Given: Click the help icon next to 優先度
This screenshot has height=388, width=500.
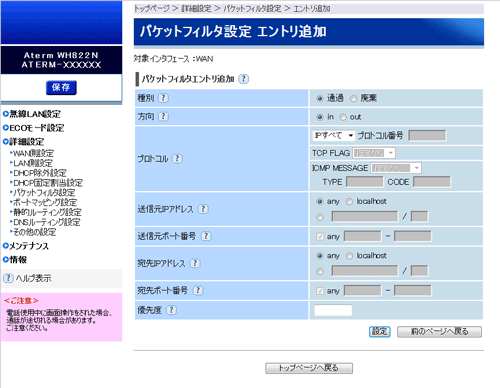Looking at the screenshot, I should click(171, 310).
